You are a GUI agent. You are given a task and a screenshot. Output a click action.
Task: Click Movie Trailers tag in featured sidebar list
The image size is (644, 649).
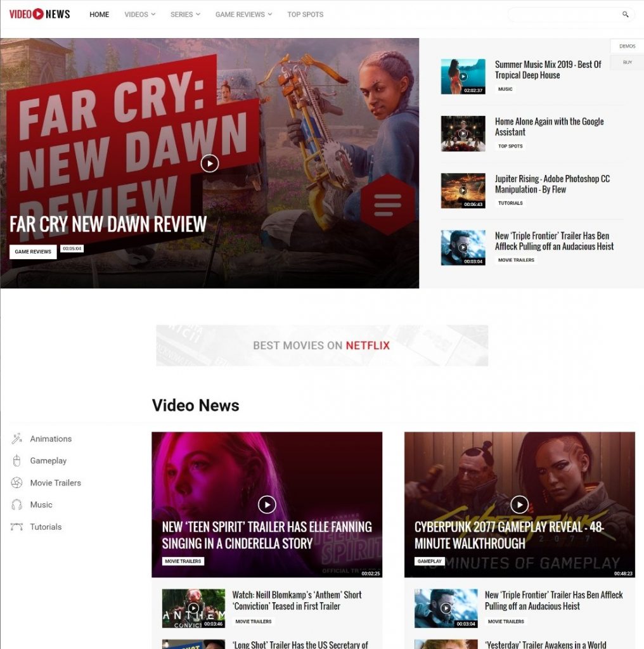[516, 260]
